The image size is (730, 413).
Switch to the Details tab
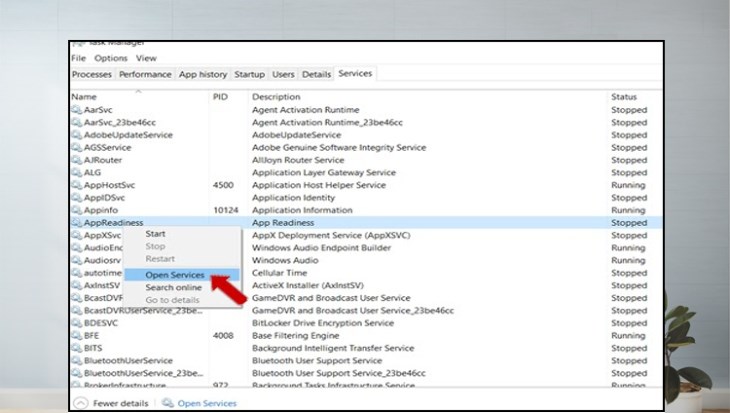(x=316, y=74)
